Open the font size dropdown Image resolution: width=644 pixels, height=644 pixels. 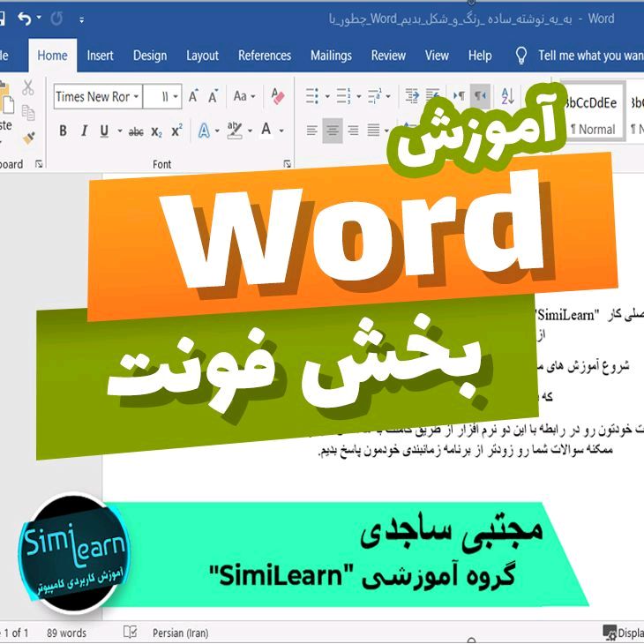176,96
